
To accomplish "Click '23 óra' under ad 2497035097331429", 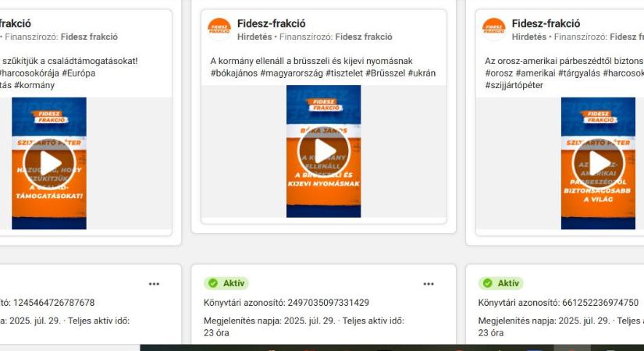I will (x=216, y=333).
